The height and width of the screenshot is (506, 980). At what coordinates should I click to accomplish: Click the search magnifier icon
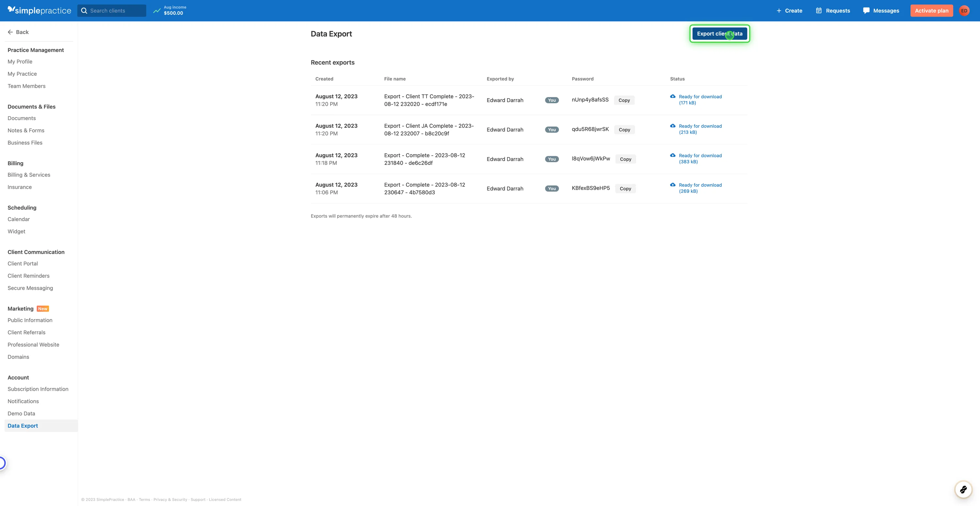(x=85, y=10)
